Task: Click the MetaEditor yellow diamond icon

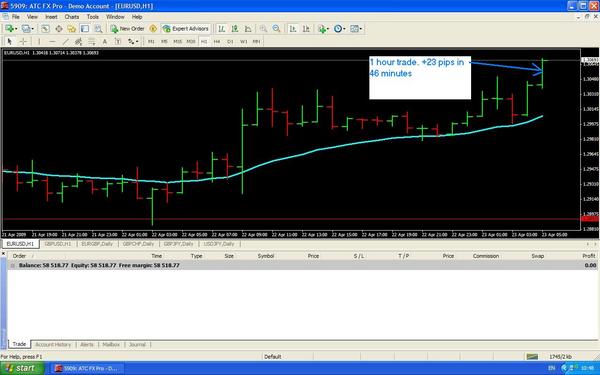Action: pyautogui.click(x=153, y=29)
